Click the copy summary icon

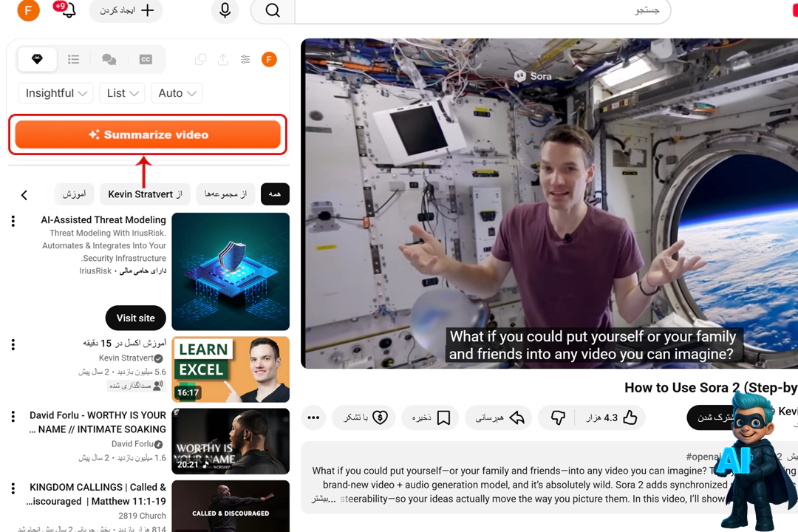(200, 60)
